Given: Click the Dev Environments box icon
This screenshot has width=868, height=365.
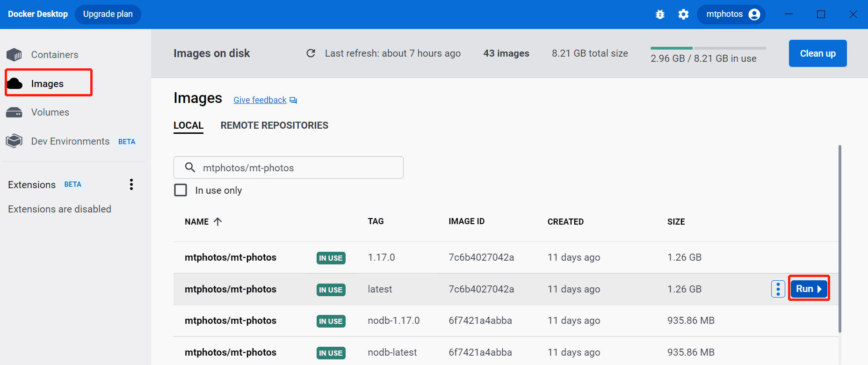Looking at the screenshot, I should point(14,141).
